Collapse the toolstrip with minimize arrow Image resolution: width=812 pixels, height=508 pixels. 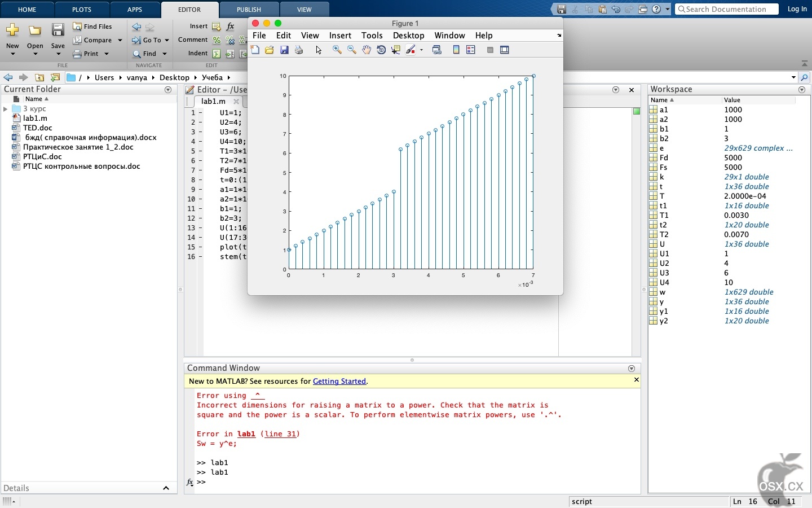805,63
